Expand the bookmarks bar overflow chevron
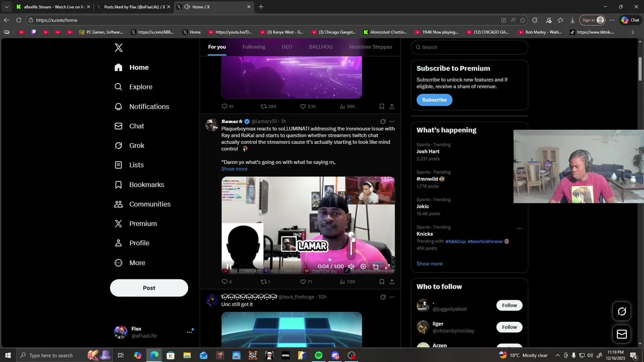Image resolution: width=644 pixels, height=362 pixels. 633,32
